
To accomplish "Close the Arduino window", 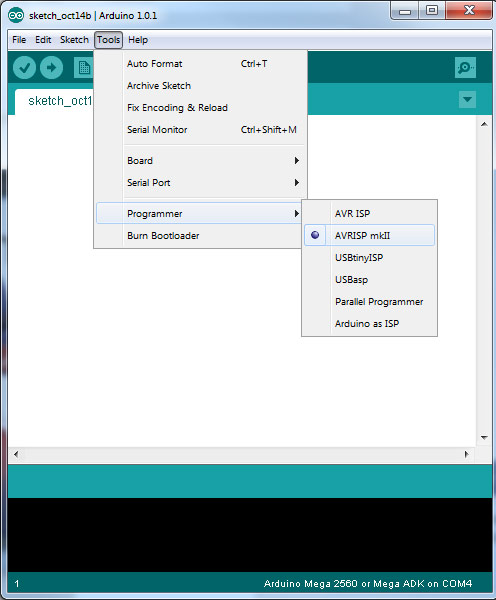I will pyautogui.click(x=469, y=11).
